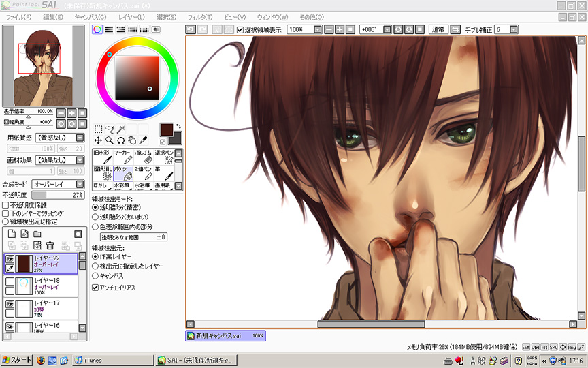Open 合成モード blending dropdown
Image resolution: width=588 pixels, height=368 pixels.
(80, 185)
